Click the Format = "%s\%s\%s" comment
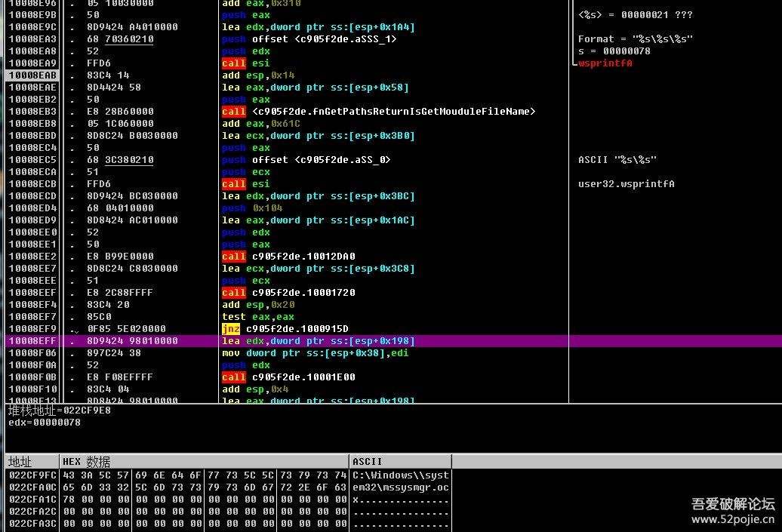 pyautogui.click(x=635, y=39)
